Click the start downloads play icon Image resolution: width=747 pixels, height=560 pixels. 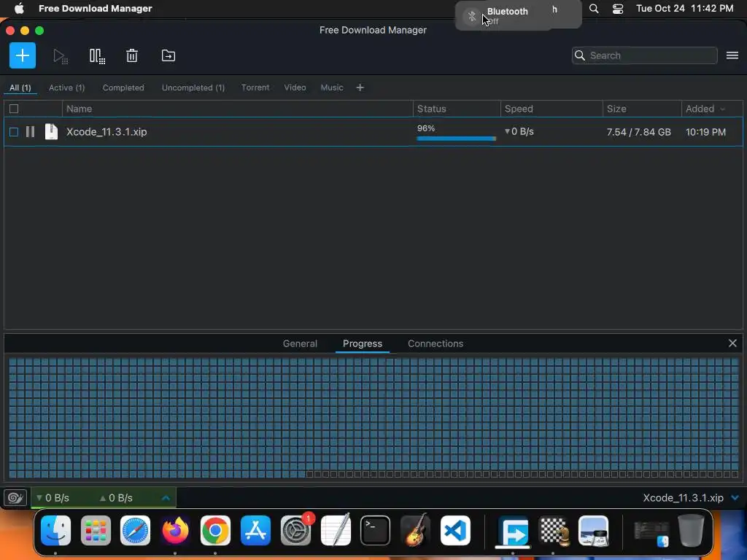coord(60,56)
